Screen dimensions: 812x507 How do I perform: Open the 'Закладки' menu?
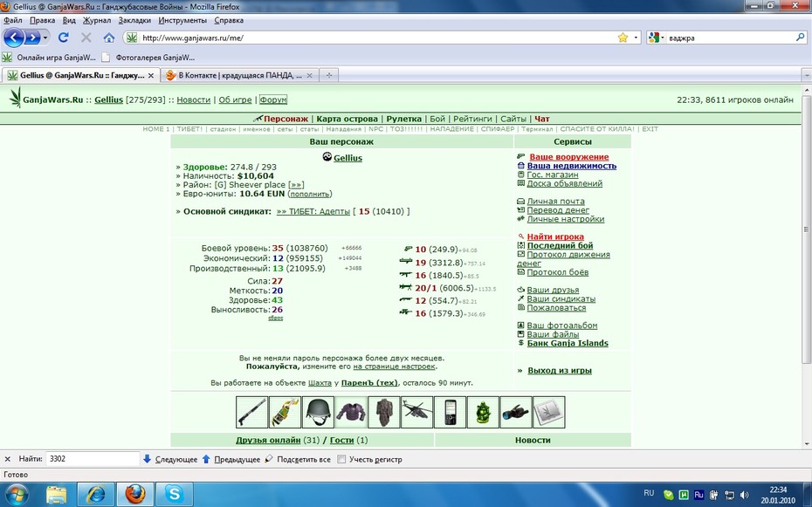point(134,20)
